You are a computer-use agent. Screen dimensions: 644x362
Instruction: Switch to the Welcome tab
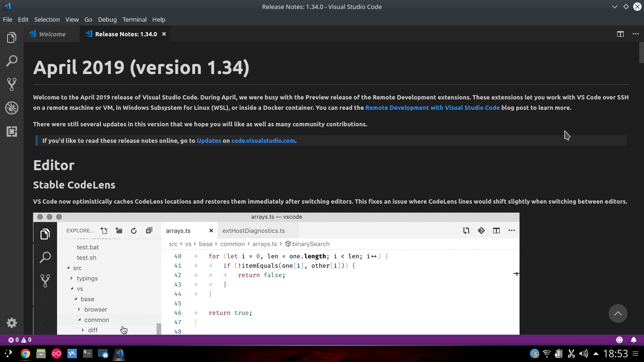[52, 34]
